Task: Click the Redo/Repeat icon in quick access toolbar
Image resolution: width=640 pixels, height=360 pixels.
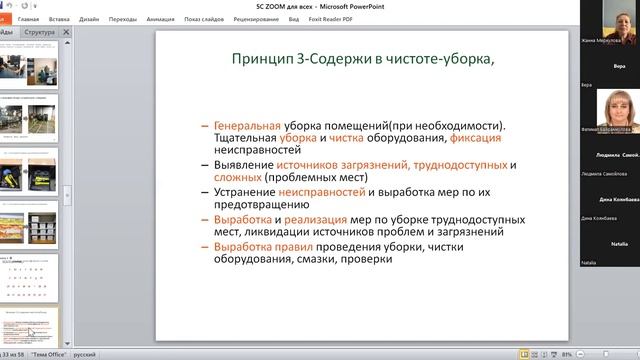Action: [x=24, y=6]
